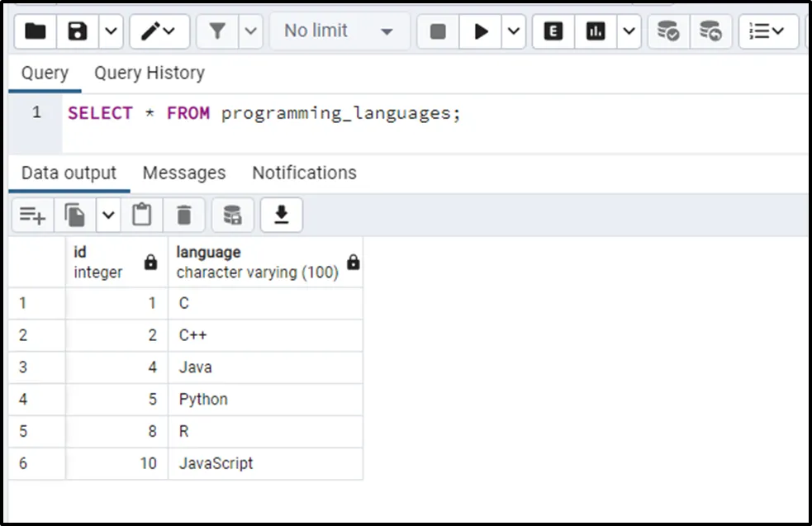Rollback the database transaction
The height and width of the screenshot is (526, 812).
[710, 31]
